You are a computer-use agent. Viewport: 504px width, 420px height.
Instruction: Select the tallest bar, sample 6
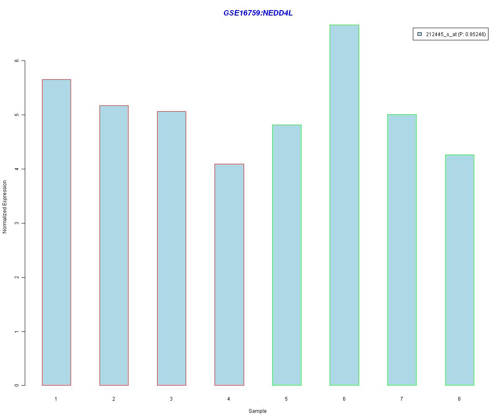click(x=344, y=205)
